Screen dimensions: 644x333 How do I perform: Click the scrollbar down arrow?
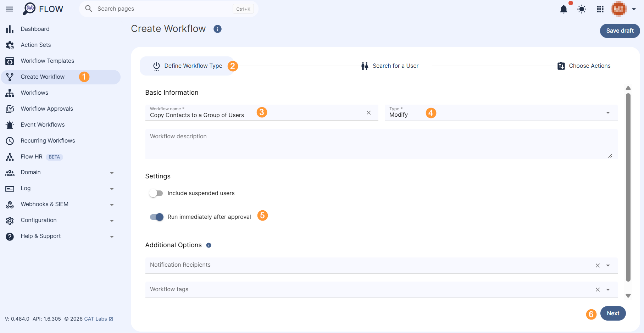coord(628,296)
